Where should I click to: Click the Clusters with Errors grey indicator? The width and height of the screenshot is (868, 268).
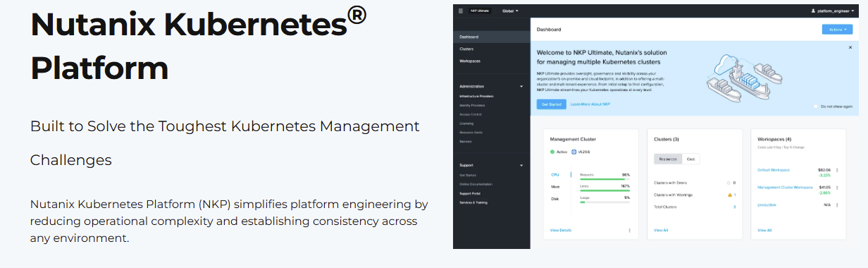click(729, 182)
